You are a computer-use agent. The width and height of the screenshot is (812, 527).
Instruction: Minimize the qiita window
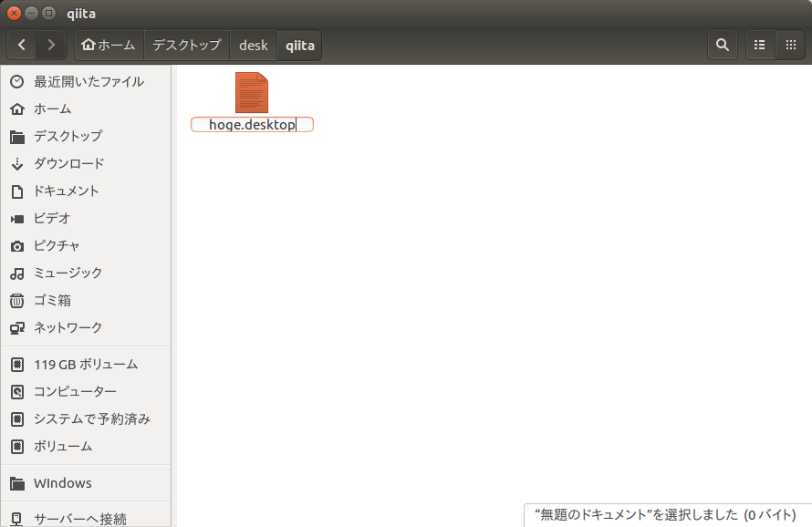click(x=32, y=14)
